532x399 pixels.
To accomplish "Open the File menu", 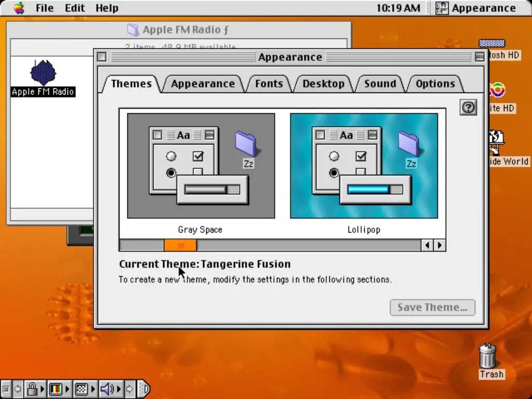I will tap(45, 8).
